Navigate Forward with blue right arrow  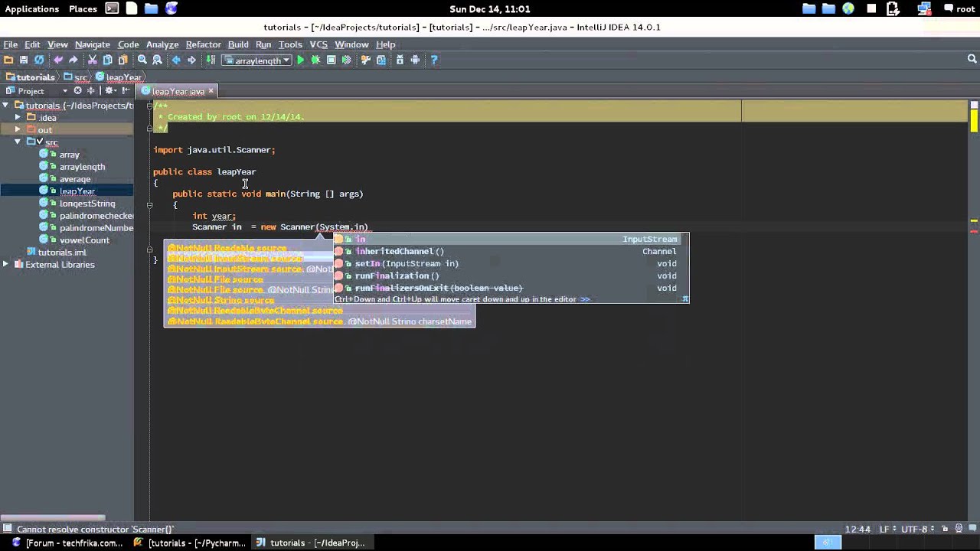click(191, 60)
